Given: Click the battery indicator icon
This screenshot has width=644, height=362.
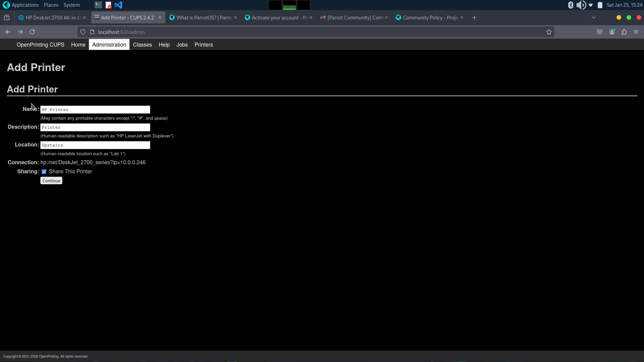Looking at the screenshot, I should [600, 5].
